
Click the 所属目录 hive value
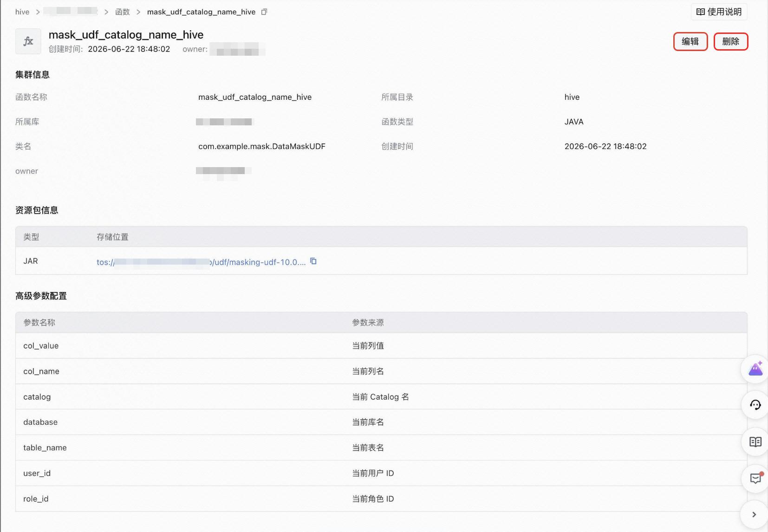click(572, 97)
